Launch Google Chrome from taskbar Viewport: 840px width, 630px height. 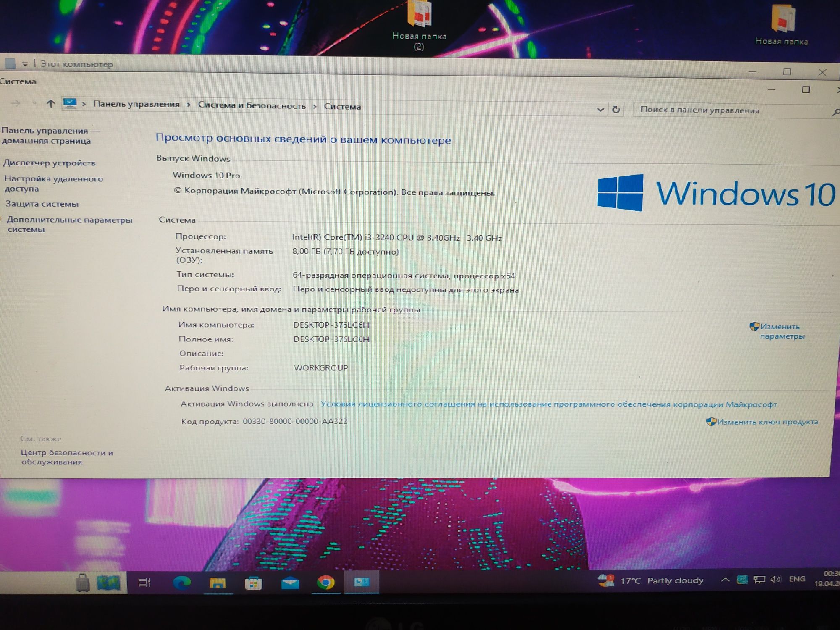(x=326, y=583)
